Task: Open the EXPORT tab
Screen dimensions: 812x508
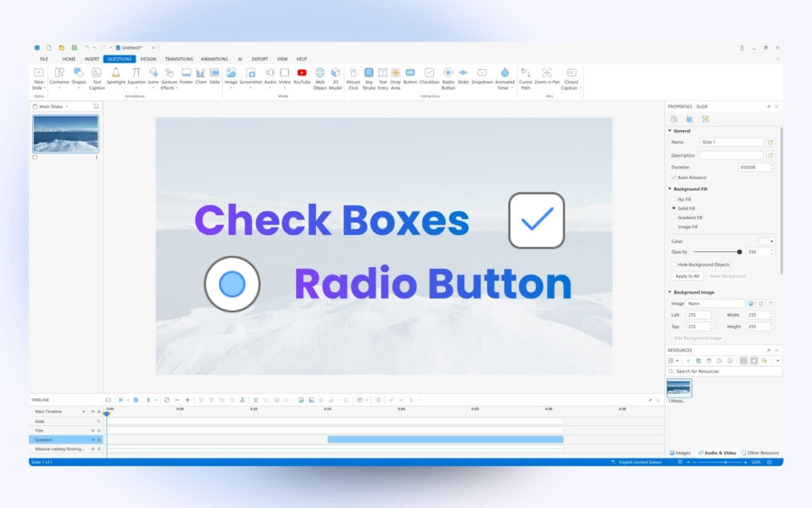Action: pyautogui.click(x=260, y=59)
